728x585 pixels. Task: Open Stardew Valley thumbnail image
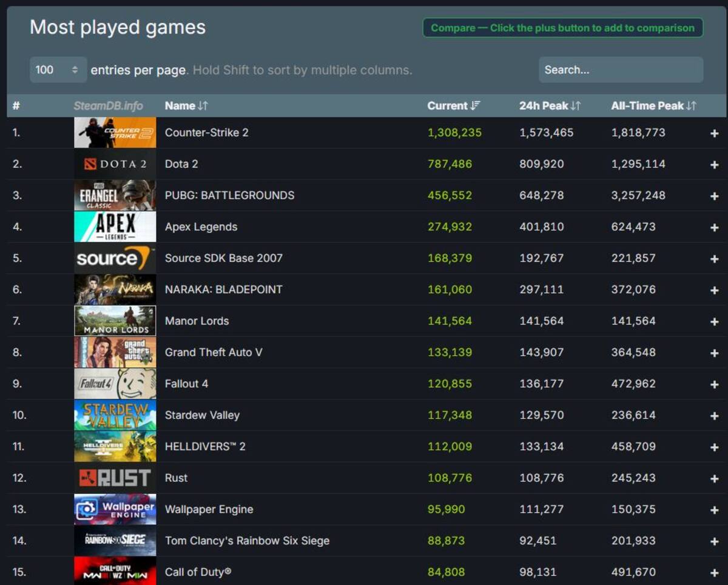115,415
